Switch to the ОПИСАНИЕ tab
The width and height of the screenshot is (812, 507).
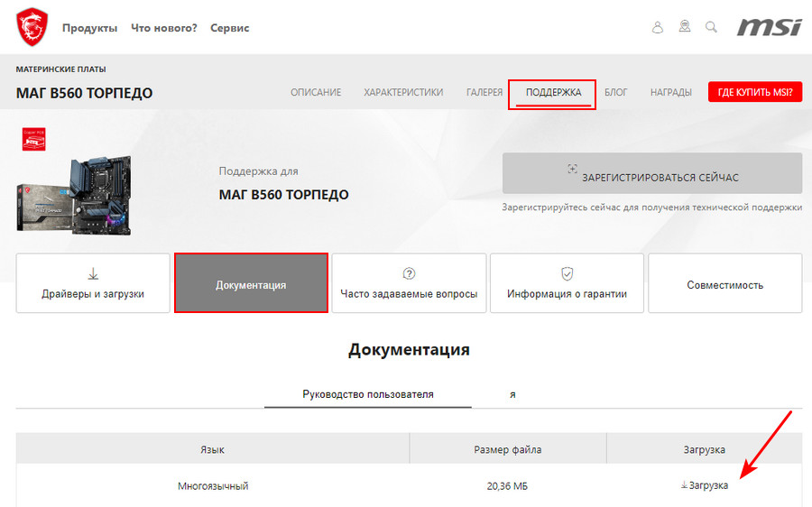click(x=316, y=92)
